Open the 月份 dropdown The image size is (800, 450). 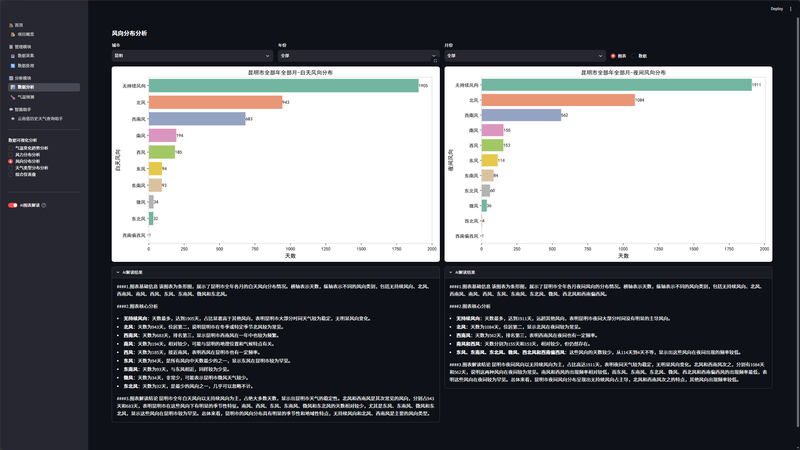click(524, 56)
